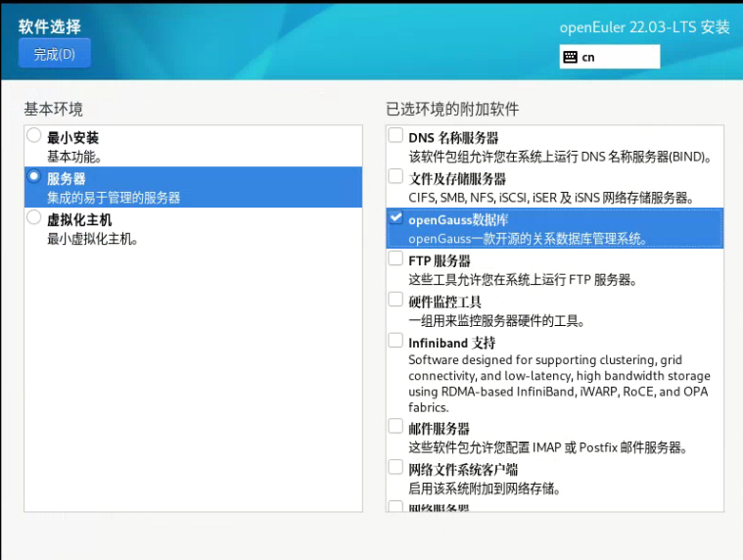Click the 最小安装 environment title

[73, 138]
